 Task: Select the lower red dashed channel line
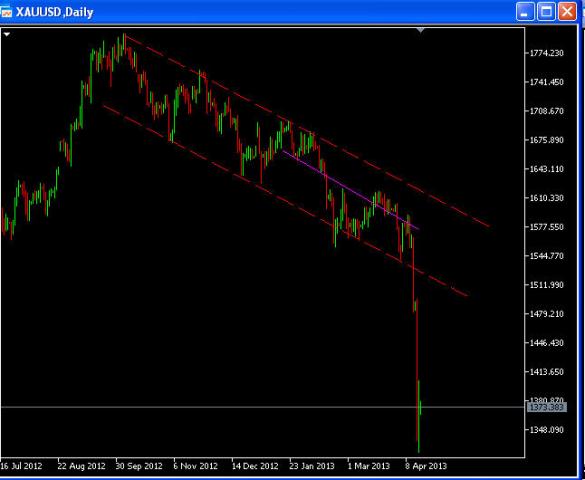click(285, 201)
